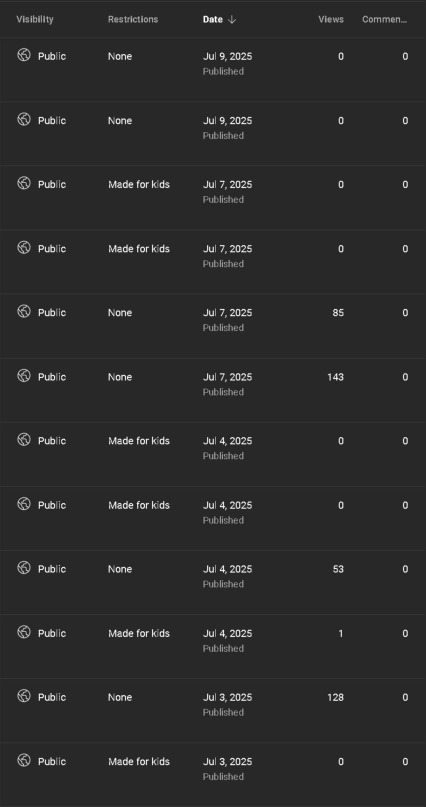
Task: Click the globe icon in the 1-view row
Action: pos(24,632)
